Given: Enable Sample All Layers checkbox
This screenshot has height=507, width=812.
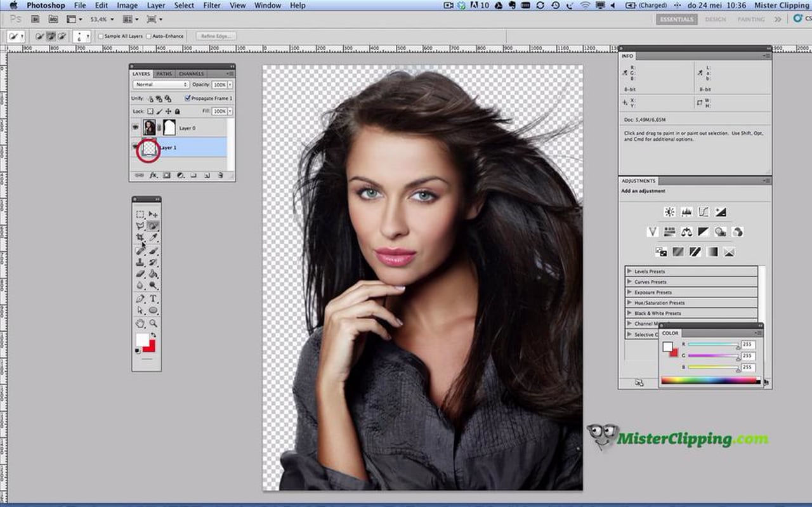Looking at the screenshot, I should coord(101,36).
